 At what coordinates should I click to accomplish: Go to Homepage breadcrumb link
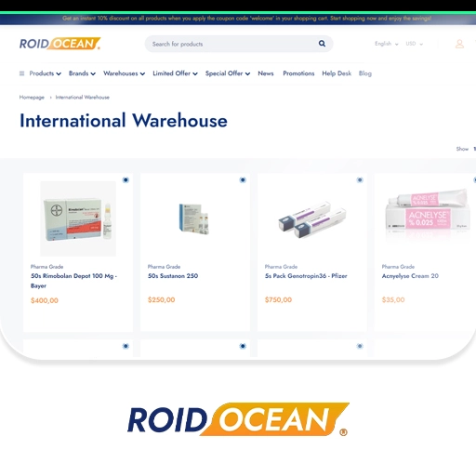click(x=32, y=98)
